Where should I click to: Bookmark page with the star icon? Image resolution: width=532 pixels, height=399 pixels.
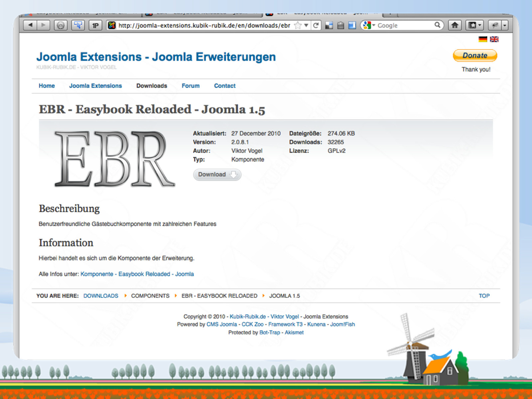click(298, 25)
